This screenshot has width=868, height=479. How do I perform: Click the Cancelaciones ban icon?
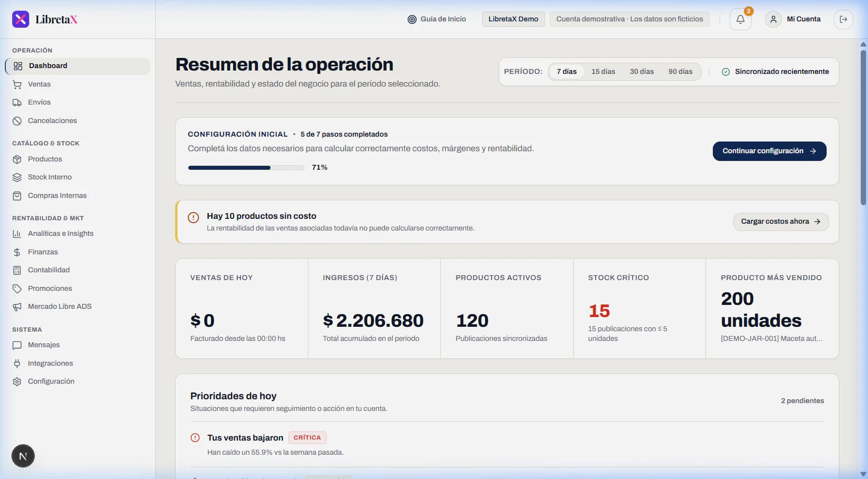coord(17,121)
